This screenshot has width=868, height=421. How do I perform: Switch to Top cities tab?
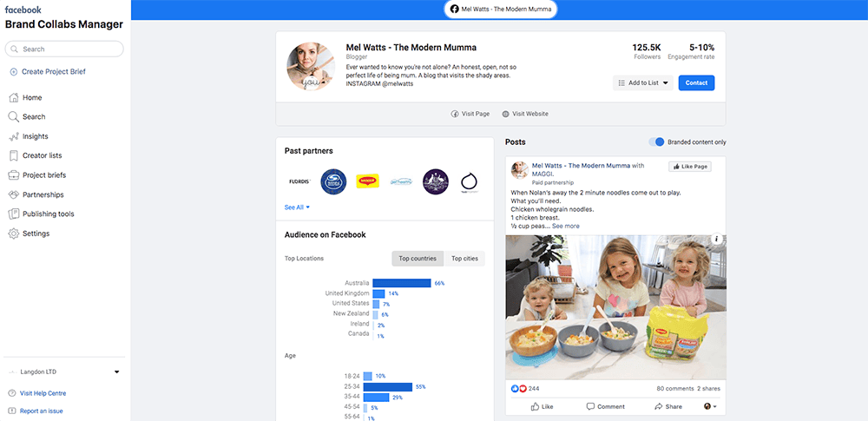464,259
